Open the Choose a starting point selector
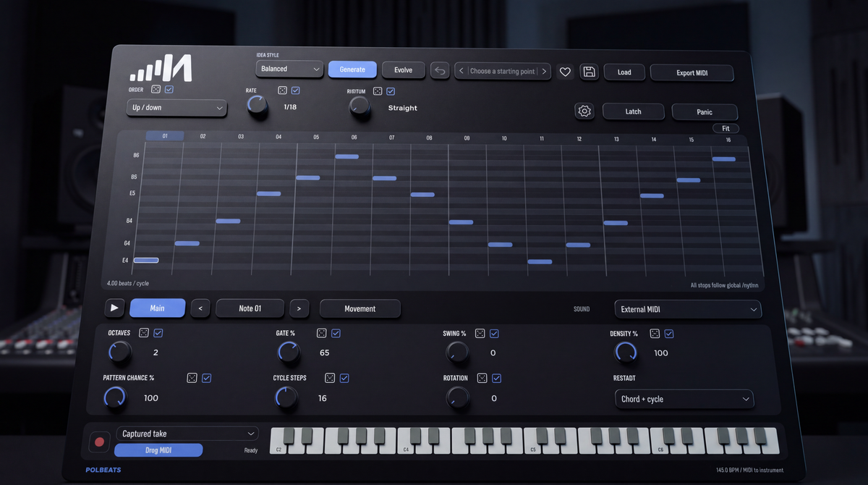The width and height of the screenshot is (868, 485). pos(503,71)
